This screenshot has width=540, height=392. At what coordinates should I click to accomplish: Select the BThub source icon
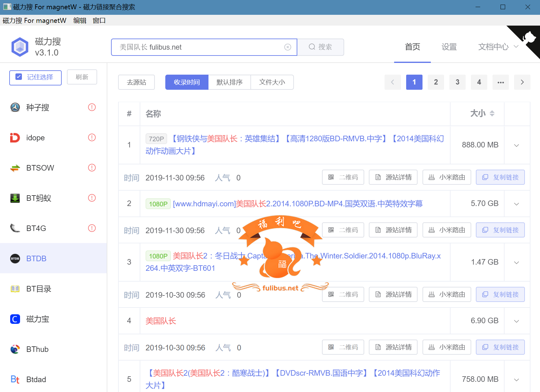point(15,349)
